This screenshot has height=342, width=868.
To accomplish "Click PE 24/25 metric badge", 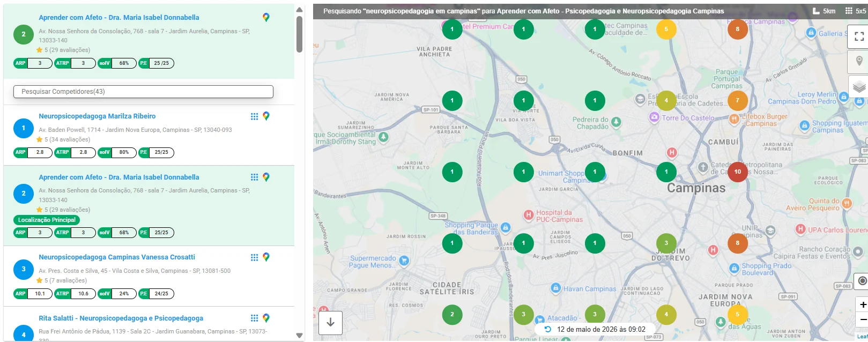I will click(156, 294).
